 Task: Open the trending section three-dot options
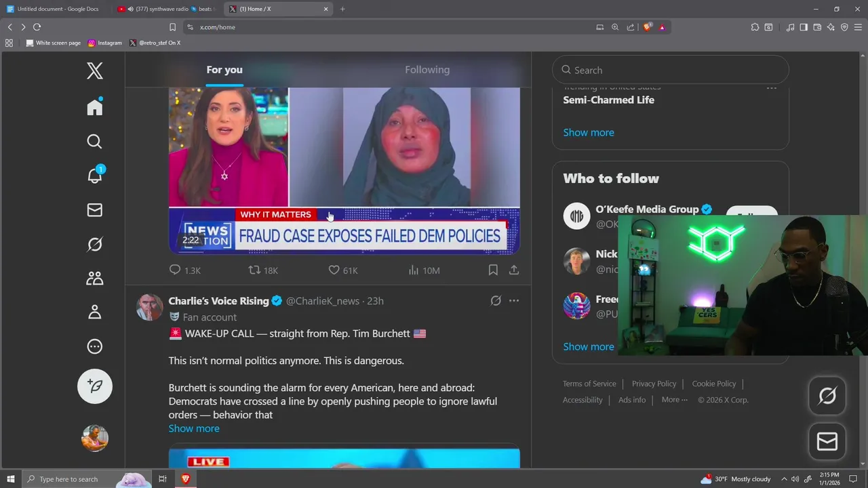pos(772,87)
